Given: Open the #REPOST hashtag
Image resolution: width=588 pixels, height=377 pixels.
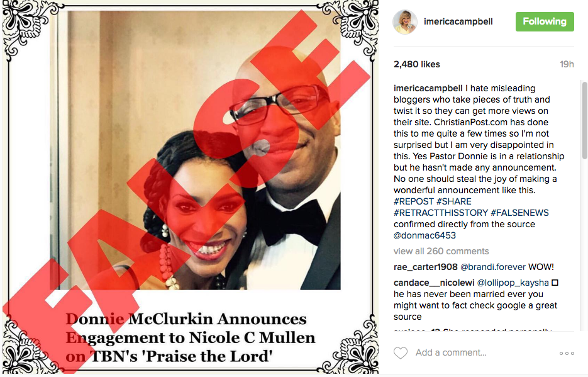Looking at the screenshot, I should click(x=414, y=201).
